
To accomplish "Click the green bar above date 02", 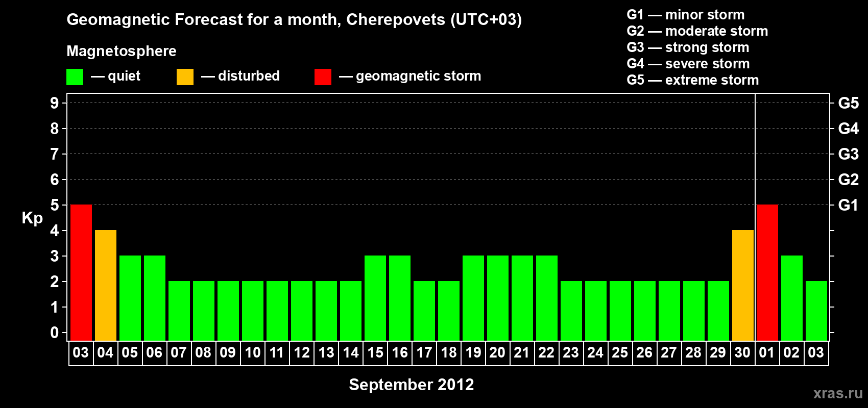I will [792, 298].
